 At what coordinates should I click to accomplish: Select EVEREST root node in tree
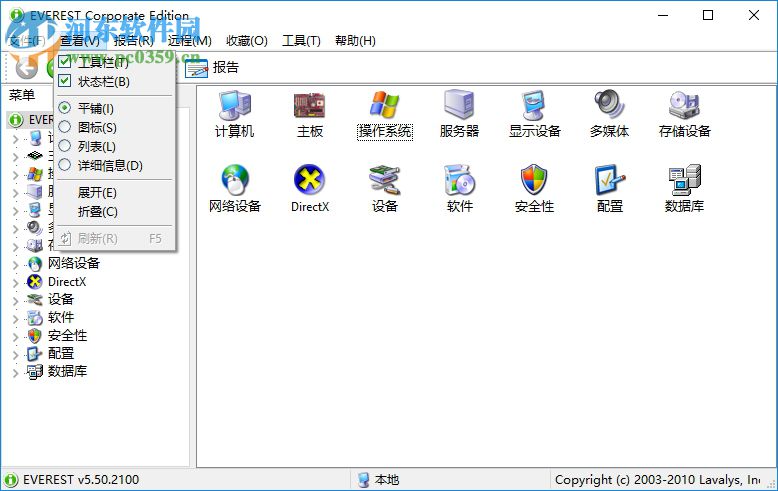click(32, 120)
